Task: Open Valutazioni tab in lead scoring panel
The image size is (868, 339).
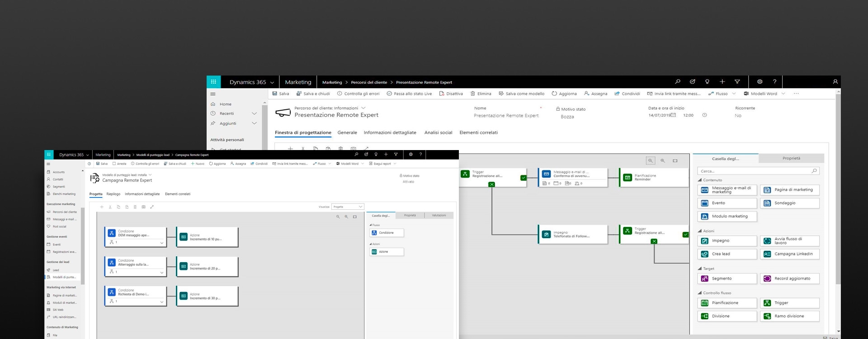Action: coord(439,215)
